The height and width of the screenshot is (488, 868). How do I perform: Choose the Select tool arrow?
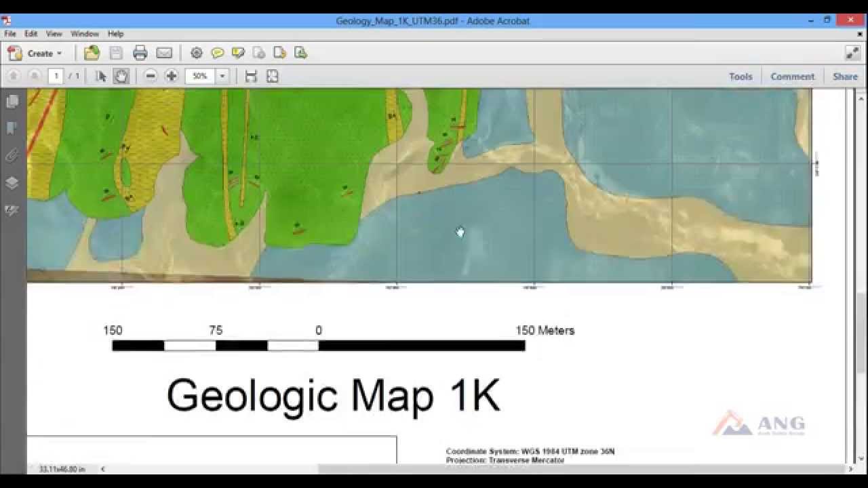tap(100, 76)
